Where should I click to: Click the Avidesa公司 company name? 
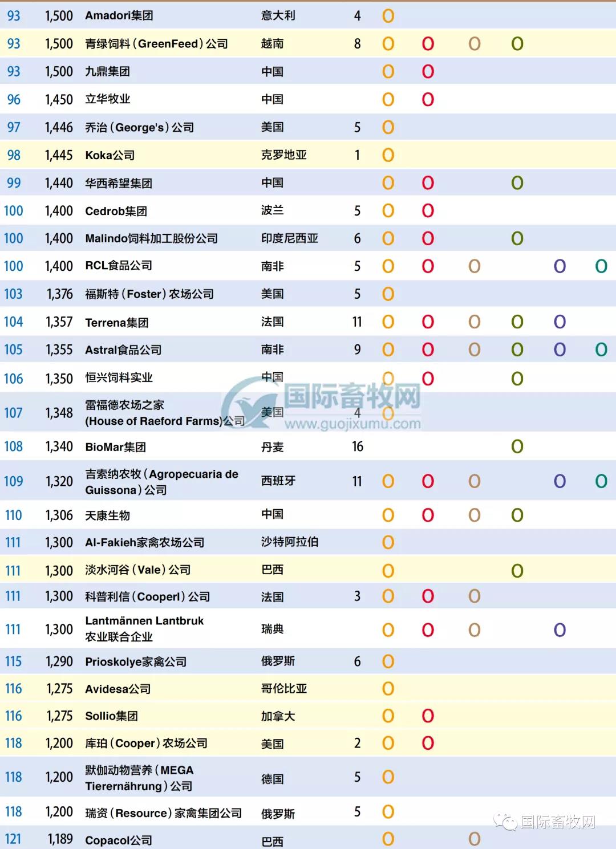[118, 689]
